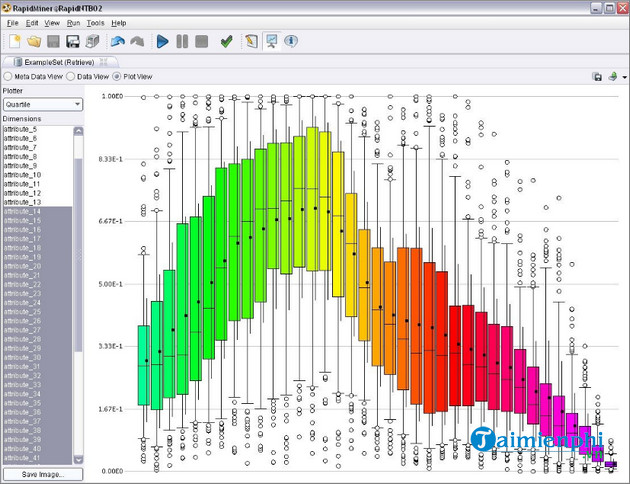Create a new process with the New icon

coord(15,41)
